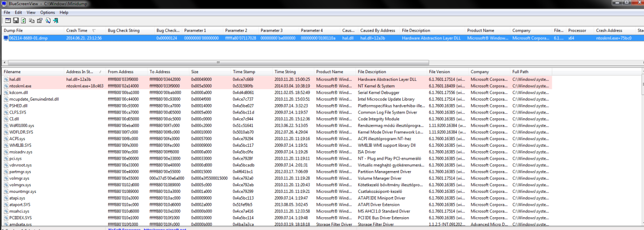
Task: Open the View menu
Action: (31, 12)
